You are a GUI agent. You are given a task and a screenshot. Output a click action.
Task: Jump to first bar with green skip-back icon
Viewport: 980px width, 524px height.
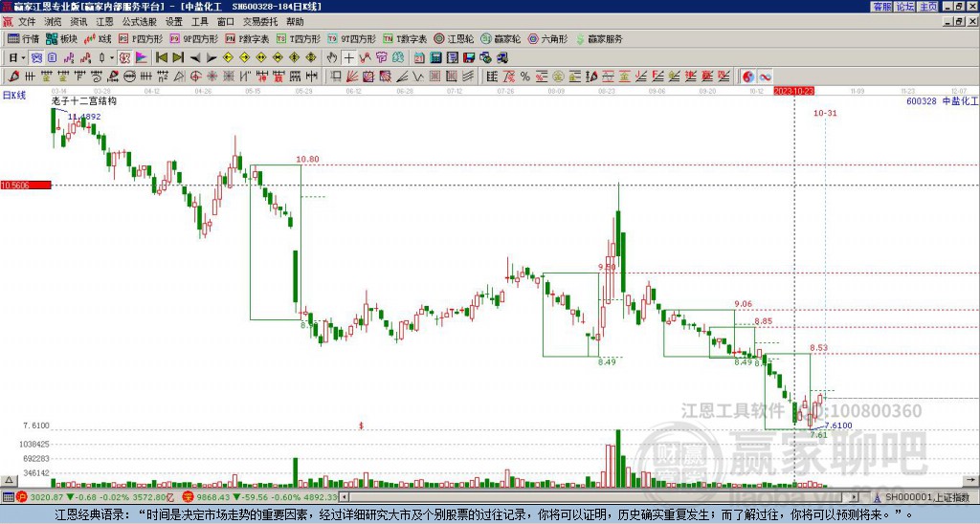pyautogui.click(x=161, y=57)
